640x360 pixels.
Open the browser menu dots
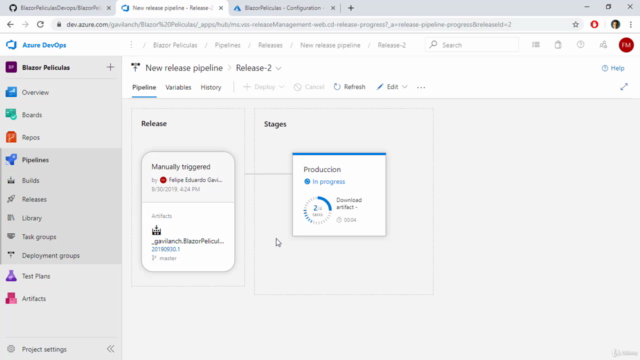point(631,25)
